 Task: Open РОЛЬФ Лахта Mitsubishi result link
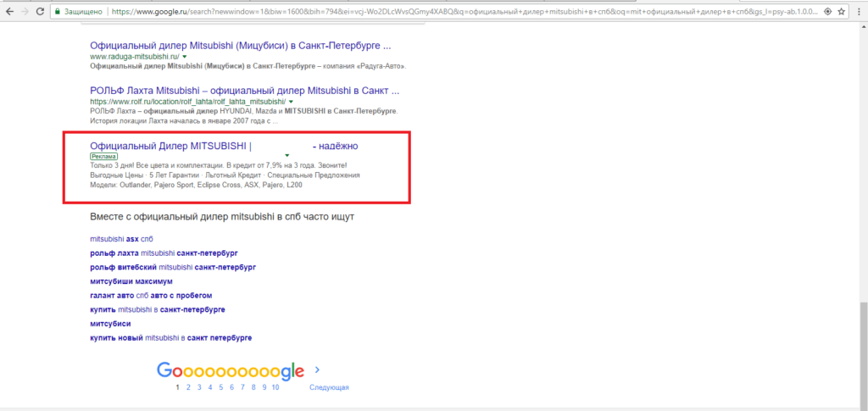[x=244, y=91]
